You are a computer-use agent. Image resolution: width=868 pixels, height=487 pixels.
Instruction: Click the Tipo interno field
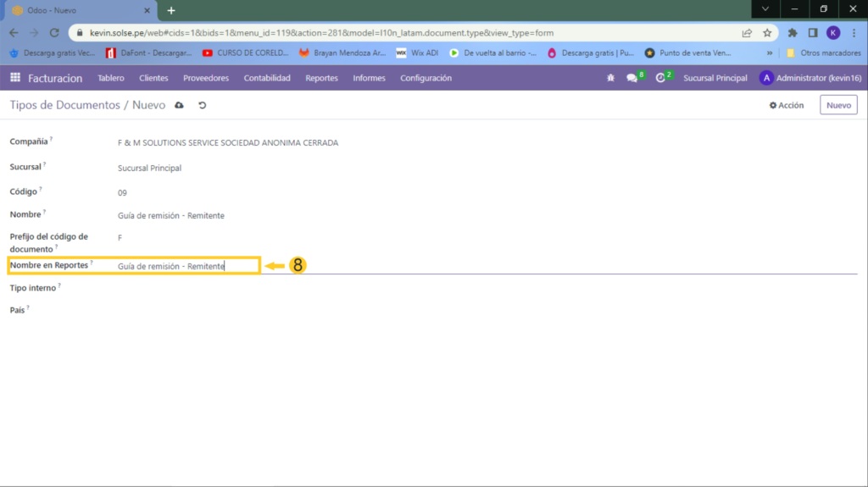(339, 289)
